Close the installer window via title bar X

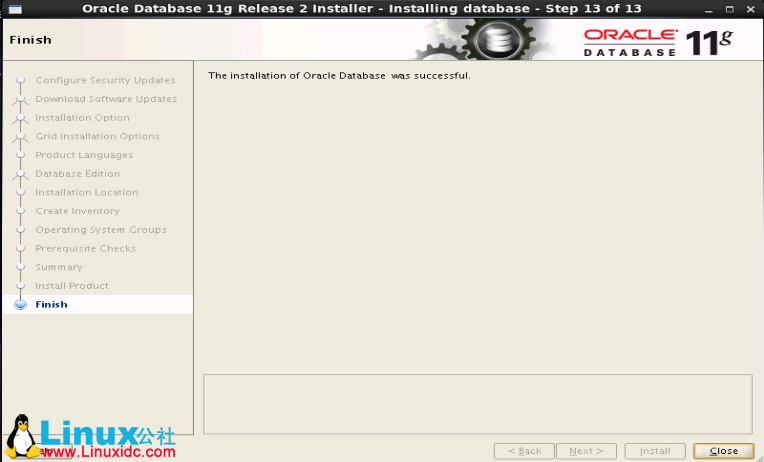click(x=751, y=9)
